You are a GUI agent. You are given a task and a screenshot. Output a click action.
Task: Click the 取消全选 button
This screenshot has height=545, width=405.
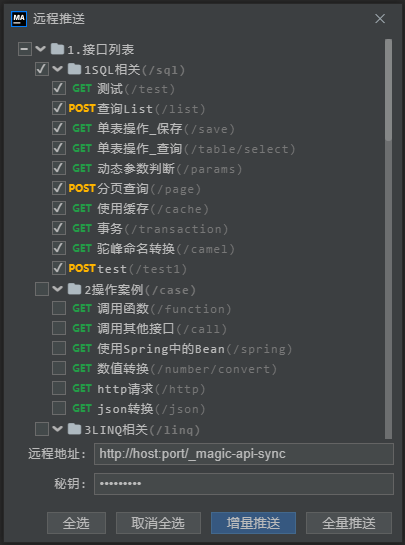(158, 523)
